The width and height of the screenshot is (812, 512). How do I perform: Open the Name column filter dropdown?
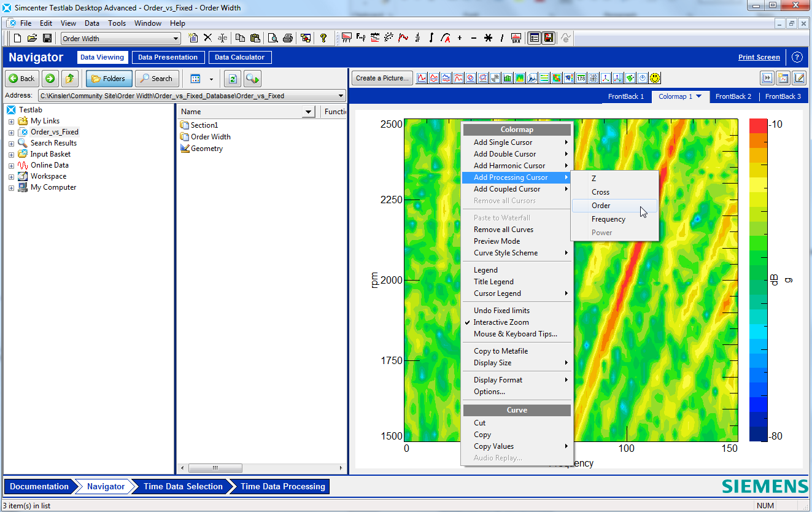pyautogui.click(x=309, y=112)
